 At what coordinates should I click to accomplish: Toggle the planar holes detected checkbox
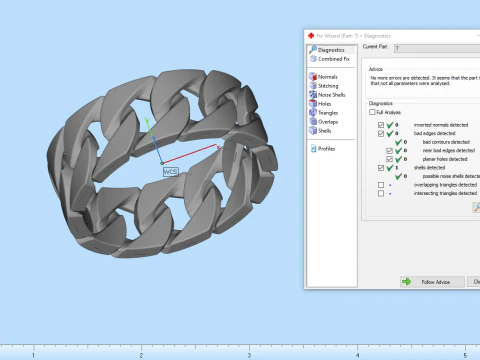(389, 159)
